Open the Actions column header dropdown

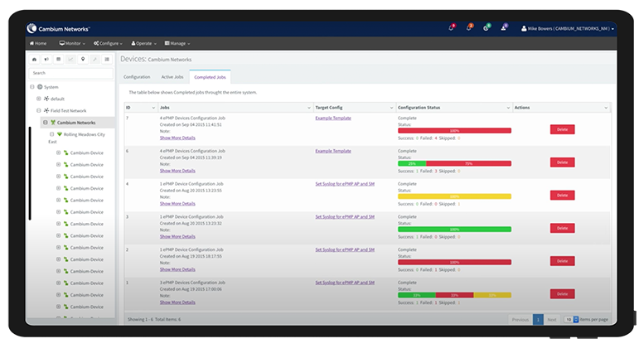[606, 108]
